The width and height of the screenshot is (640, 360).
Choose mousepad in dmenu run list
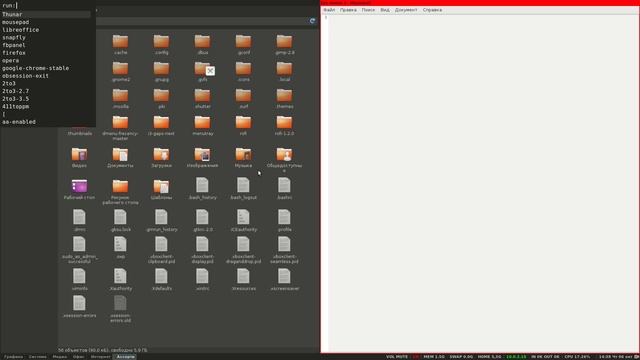click(16, 22)
